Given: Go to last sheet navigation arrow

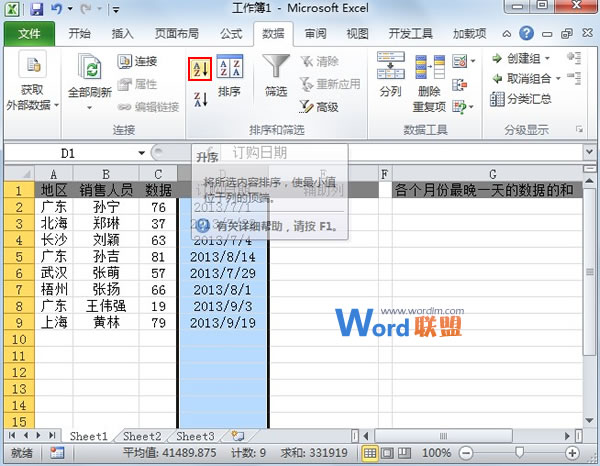Looking at the screenshot, I should coord(52,435).
